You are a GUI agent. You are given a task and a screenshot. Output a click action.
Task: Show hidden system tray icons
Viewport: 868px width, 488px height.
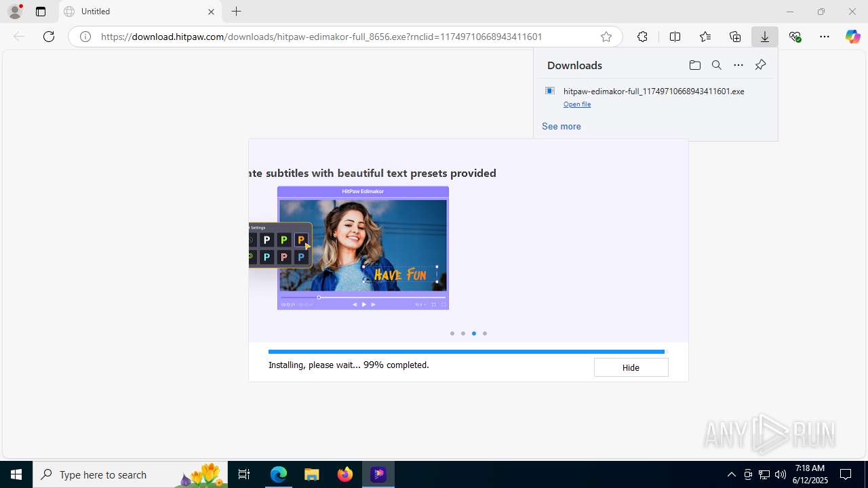[x=731, y=474]
